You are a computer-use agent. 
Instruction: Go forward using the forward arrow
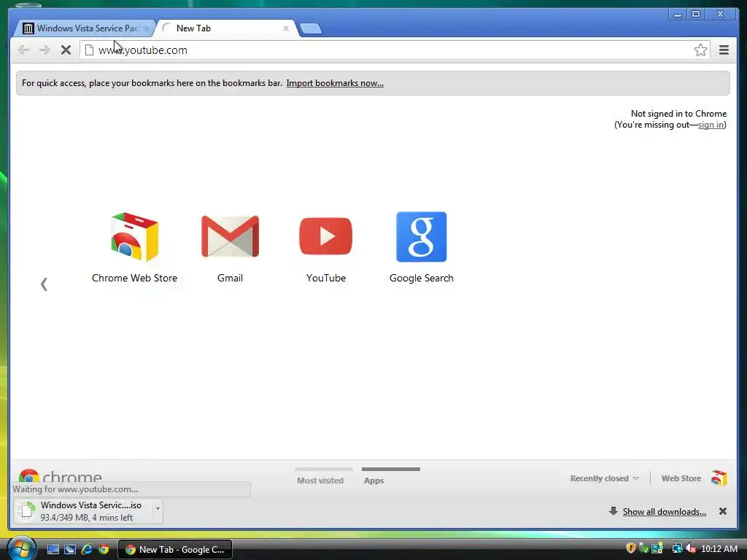click(x=44, y=50)
